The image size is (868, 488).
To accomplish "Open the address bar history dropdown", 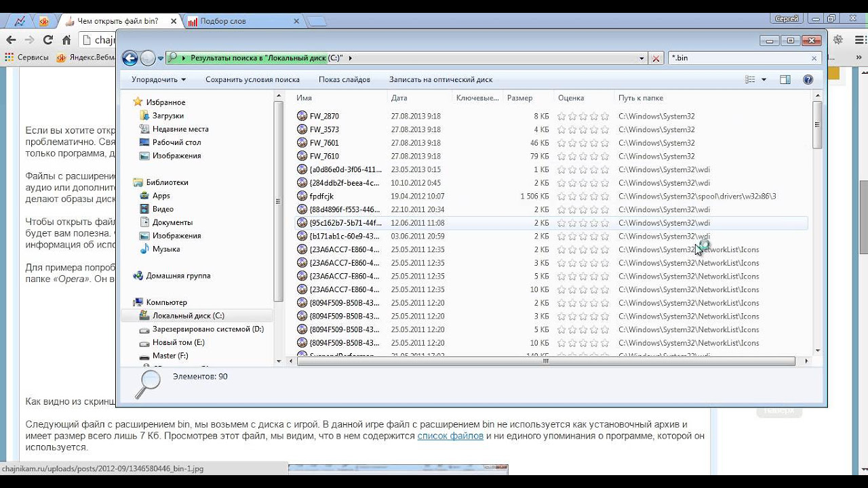I will pyautogui.click(x=642, y=58).
